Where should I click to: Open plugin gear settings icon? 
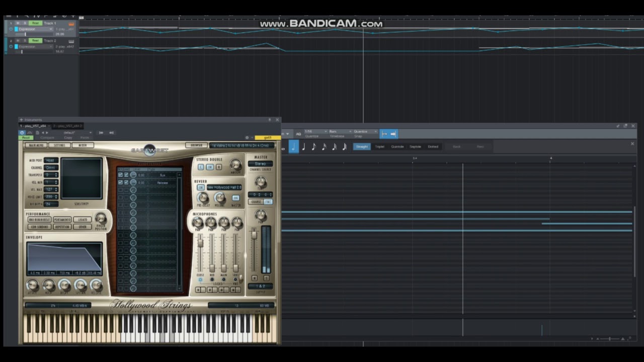click(247, 137)
